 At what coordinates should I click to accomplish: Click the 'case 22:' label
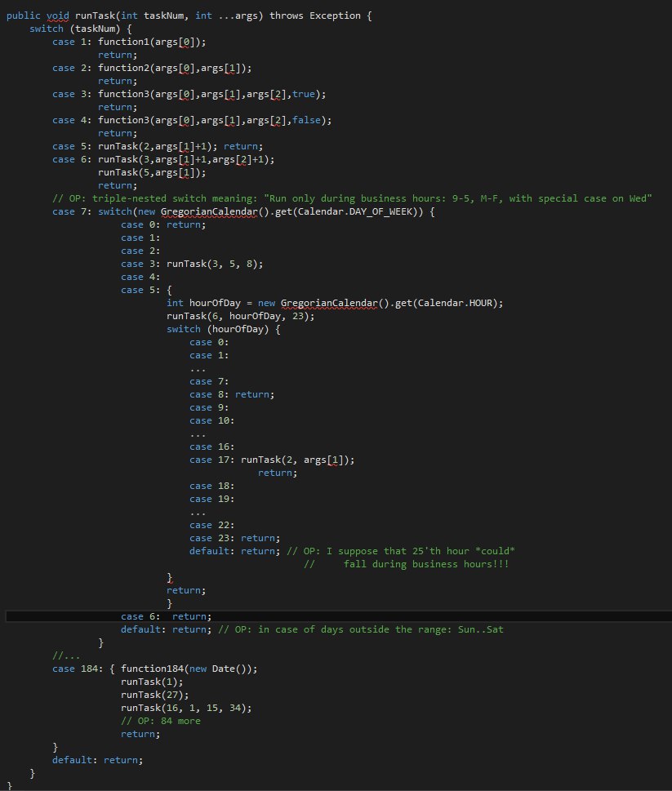[x=212, y=525]
